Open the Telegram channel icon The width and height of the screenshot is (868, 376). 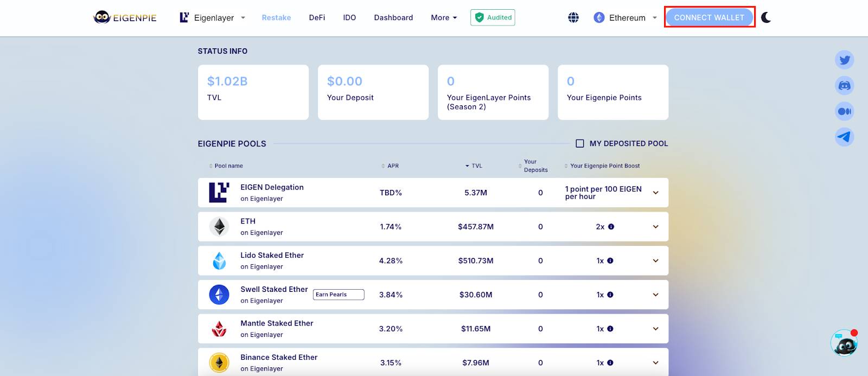[x=845, y=137]
